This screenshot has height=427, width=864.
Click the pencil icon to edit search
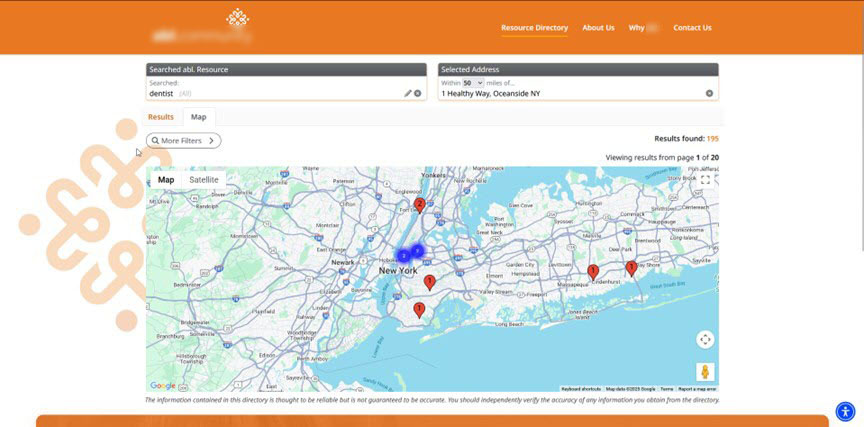pos(408,93)
